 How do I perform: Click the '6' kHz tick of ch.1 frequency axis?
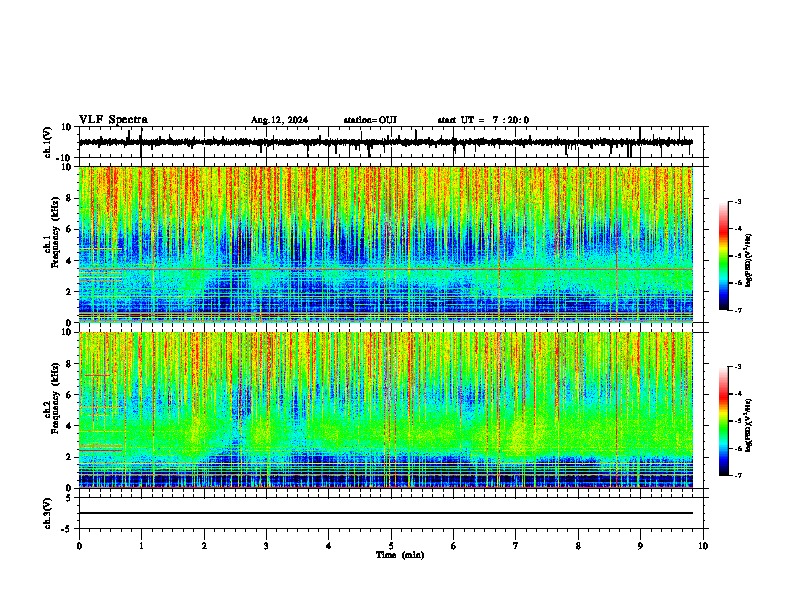69,229
